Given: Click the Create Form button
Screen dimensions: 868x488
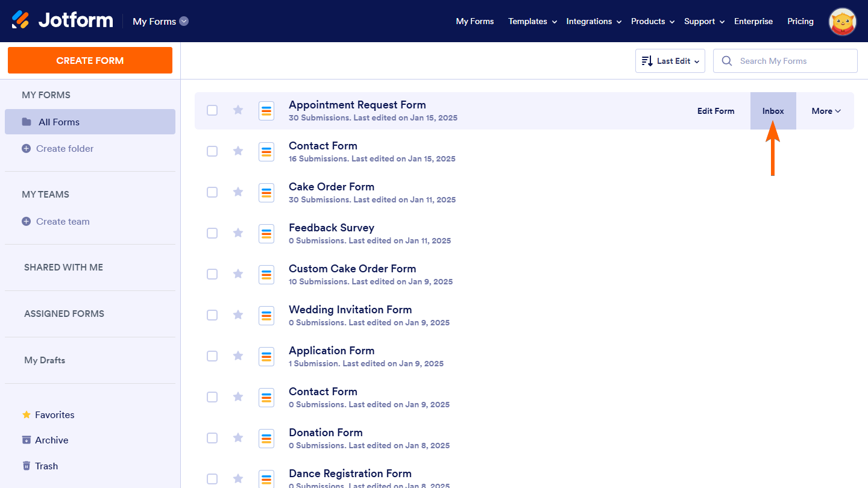Looking at the screenshot, I should (90, 60).
